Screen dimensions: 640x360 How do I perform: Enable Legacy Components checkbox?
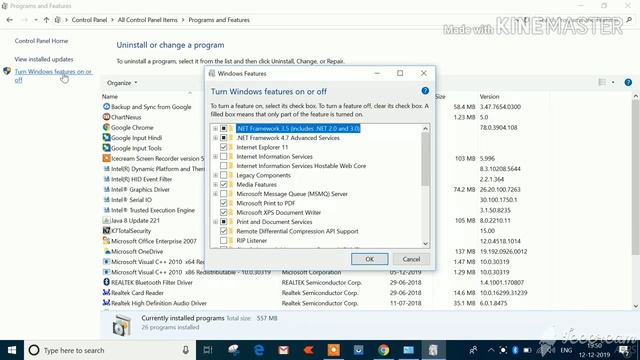pyautogui.click(x=223, y=176)
